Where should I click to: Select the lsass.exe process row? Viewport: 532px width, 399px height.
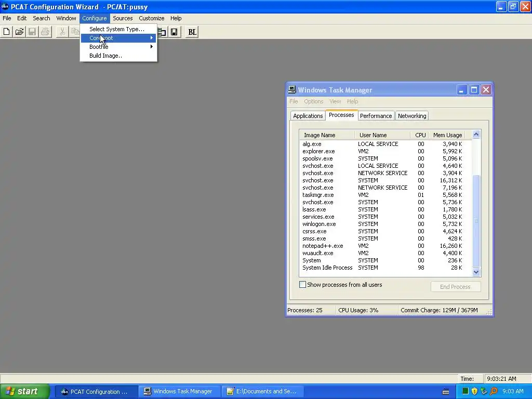(x=385, y=210)
